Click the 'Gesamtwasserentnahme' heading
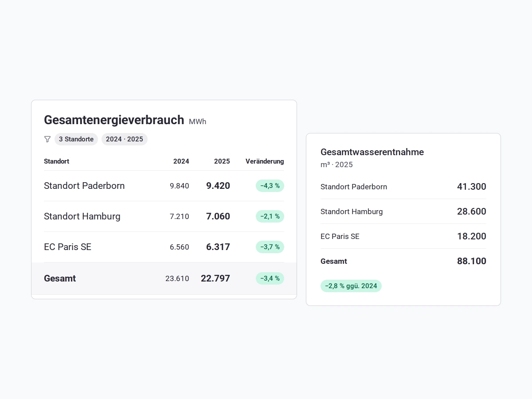This screenshot has width=532, height=399. 372,152
